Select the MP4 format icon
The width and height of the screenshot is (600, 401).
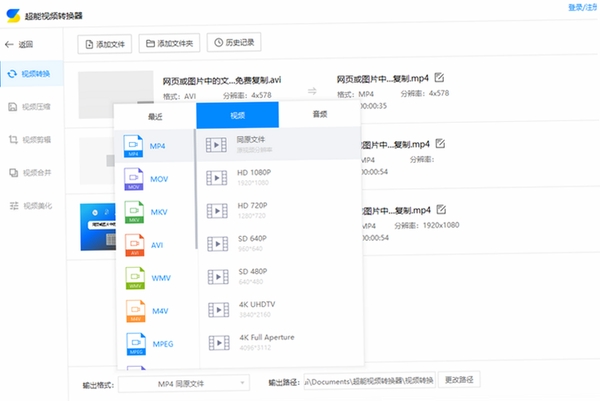click(x=133, y=146)
